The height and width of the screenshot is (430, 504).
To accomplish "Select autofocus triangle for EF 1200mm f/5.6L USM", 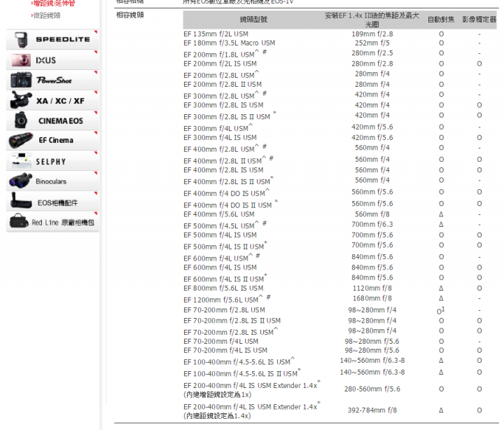I will (x=441, y=298).
